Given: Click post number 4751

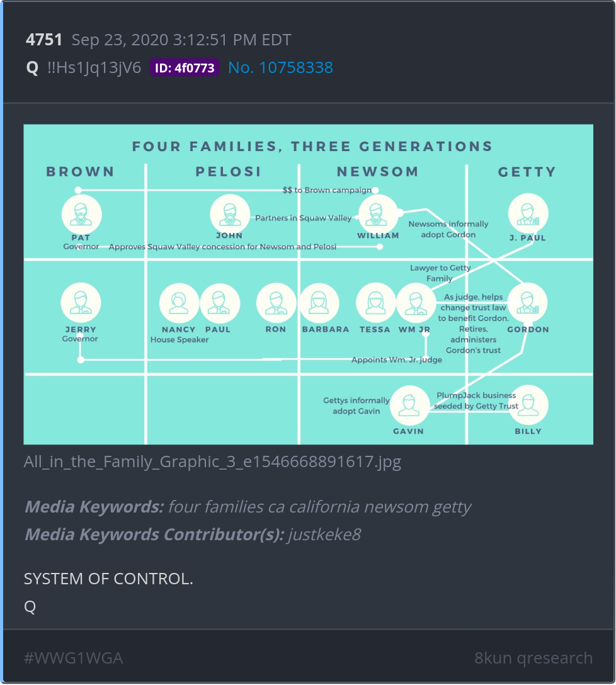Looking at the screenshot, I should click(x=44, y=40).
